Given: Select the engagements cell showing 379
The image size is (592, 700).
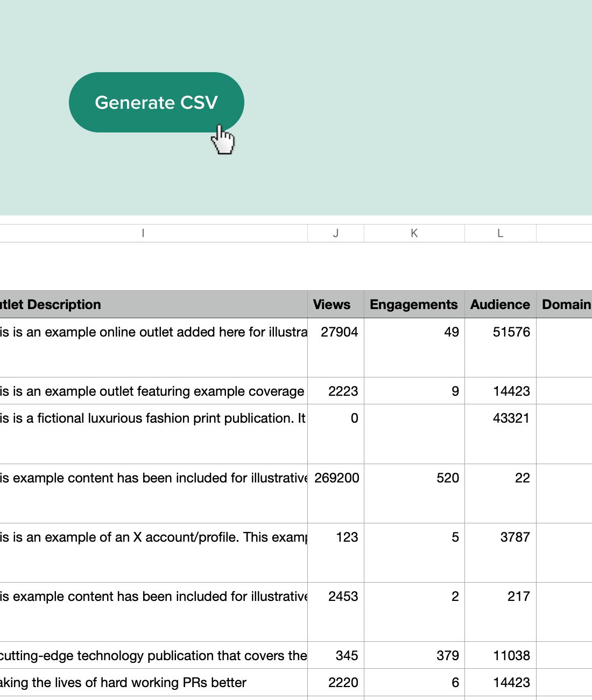Looking at the screenshot, I should [x=414, y=655].
